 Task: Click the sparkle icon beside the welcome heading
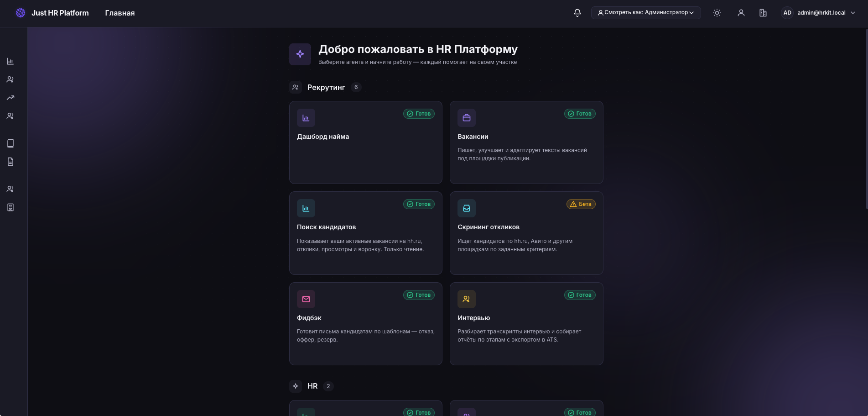coord(300,54)
